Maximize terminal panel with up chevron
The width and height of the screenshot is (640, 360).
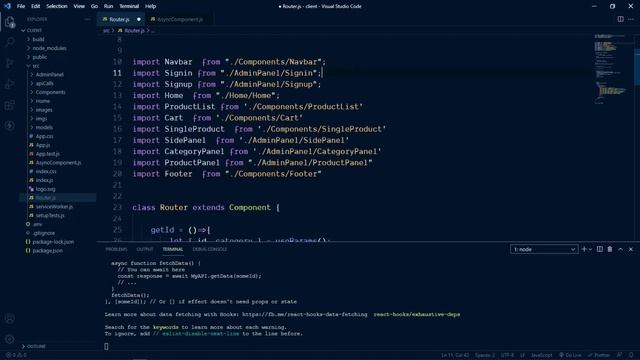[620, 249]
